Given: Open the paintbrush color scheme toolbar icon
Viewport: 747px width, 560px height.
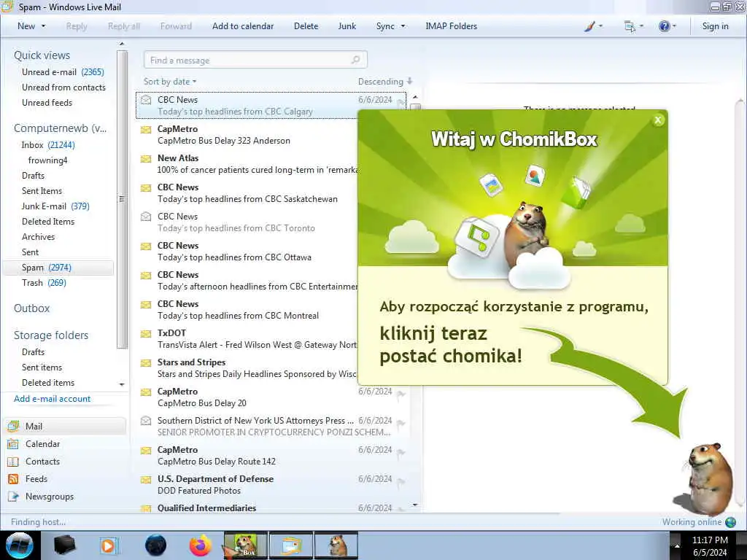Looking at the screenshot, I should (x=589, y=26).
